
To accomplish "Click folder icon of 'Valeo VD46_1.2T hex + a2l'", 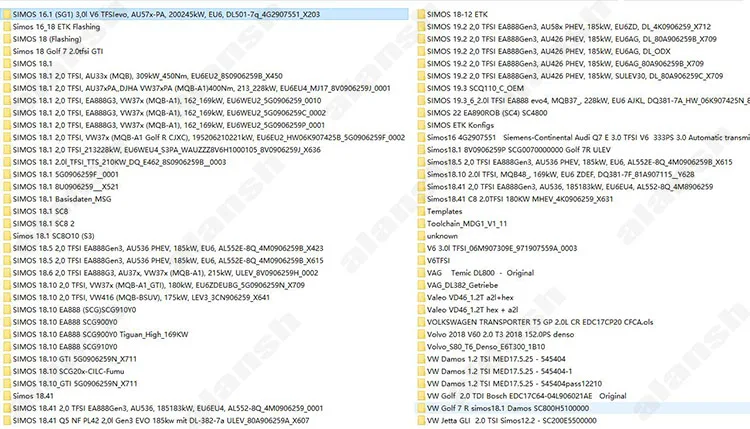I will (421, 310).
